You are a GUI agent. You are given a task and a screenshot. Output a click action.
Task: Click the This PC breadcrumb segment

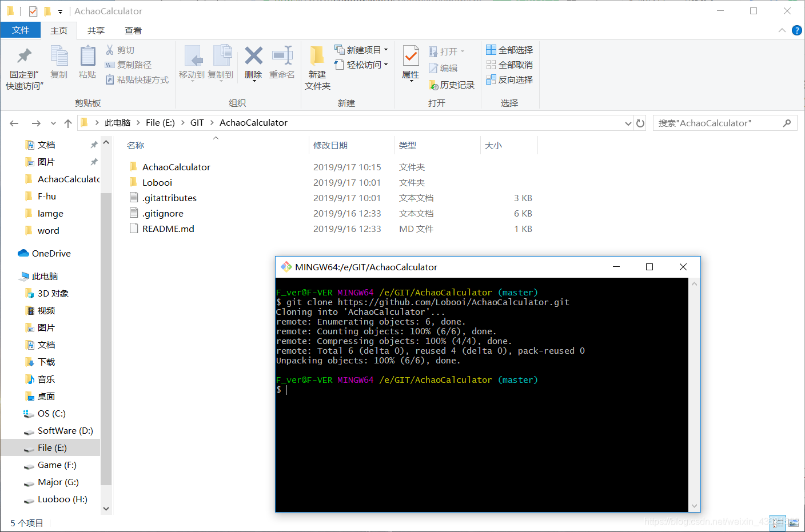click(117, 123)
